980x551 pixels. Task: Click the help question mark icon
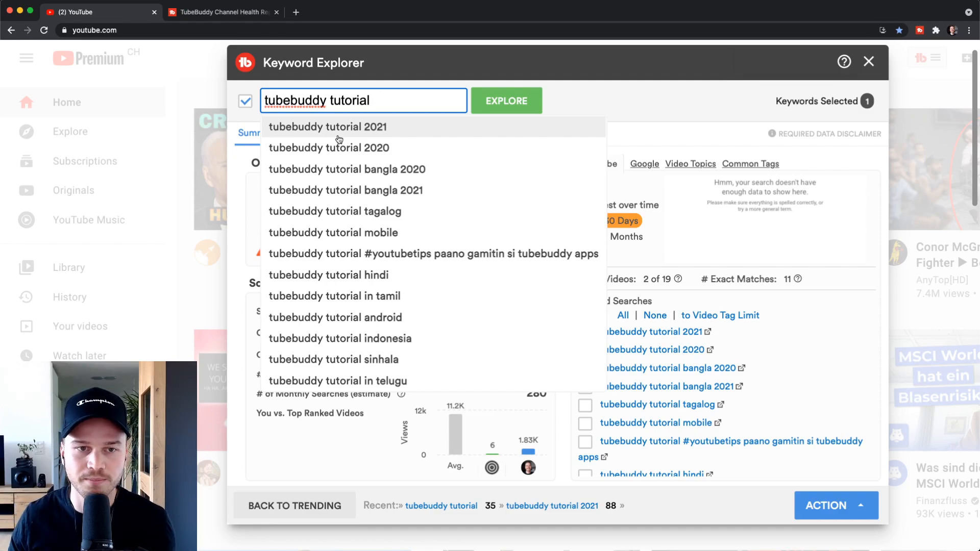pyautogui.click(x=844, y=61)
